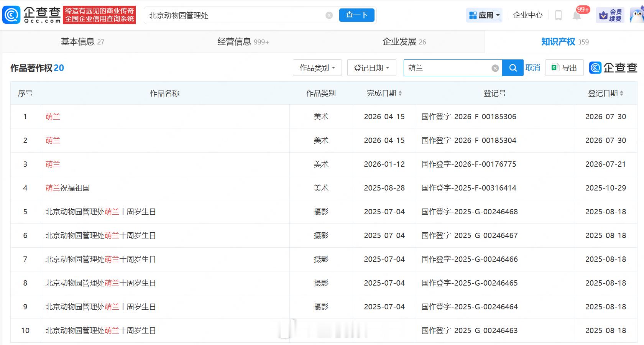
Task: Select registration number 国作登字-2025-F-00316414
Action: [x=468, y=188]
